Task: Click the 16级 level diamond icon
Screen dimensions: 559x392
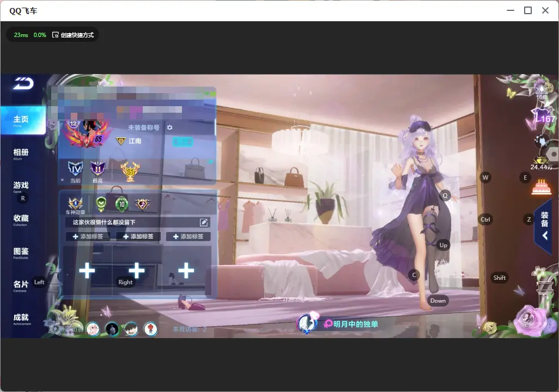Action: (x=542, y=91)
